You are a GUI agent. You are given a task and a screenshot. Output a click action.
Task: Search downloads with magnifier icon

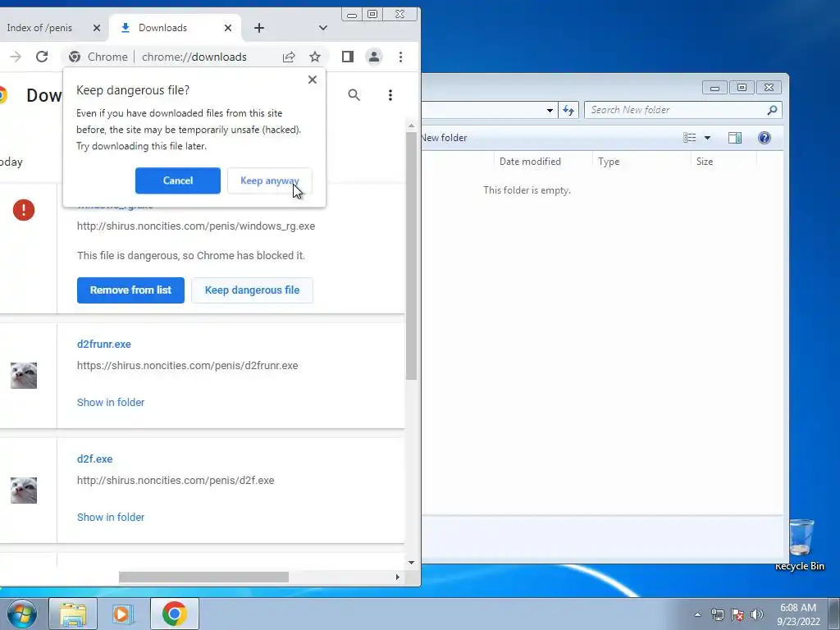pos(354,95)
